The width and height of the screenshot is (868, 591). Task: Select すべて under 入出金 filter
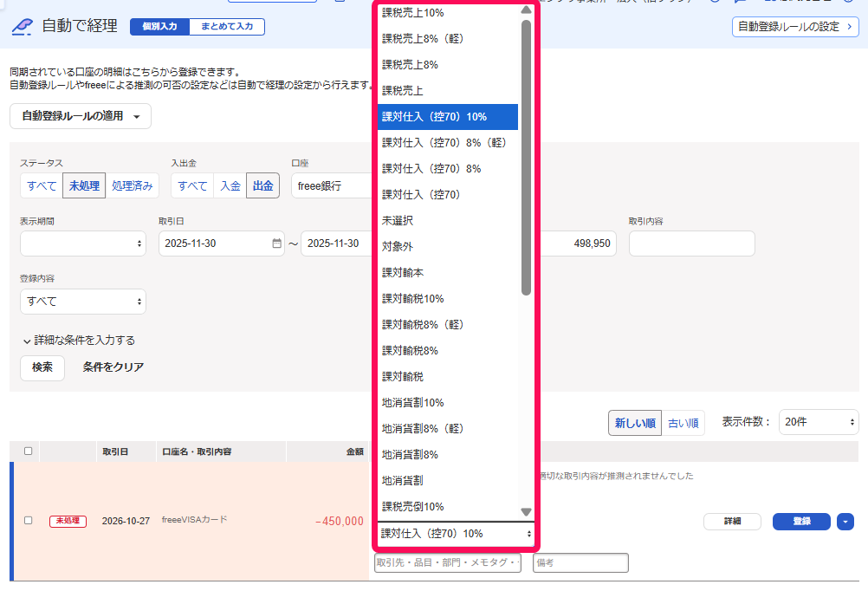pyautogui.click(x=192, y=185)
